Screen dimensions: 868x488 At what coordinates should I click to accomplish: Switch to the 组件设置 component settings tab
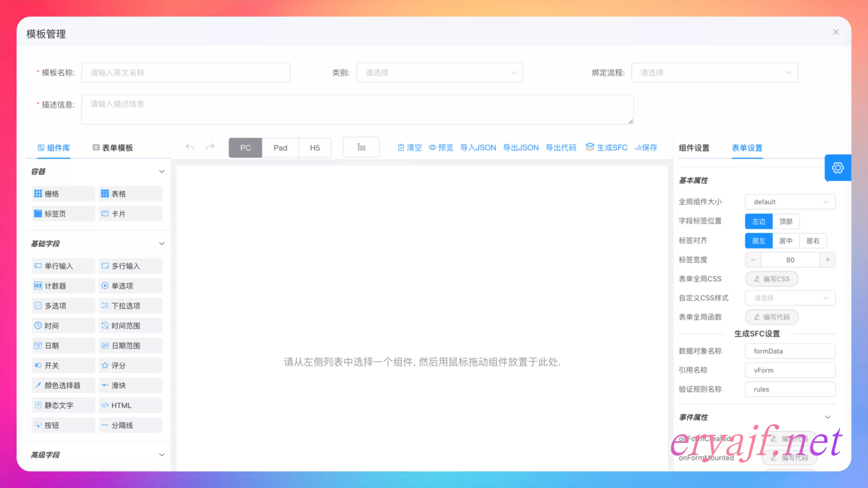pyautogui.click(x=694, y=148)
